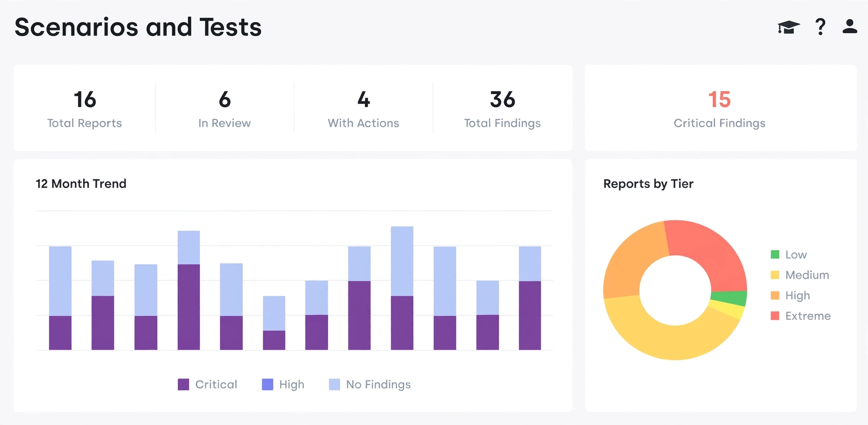Open the user profile icon
Screen dimensions: 868x425
[850, 27]
